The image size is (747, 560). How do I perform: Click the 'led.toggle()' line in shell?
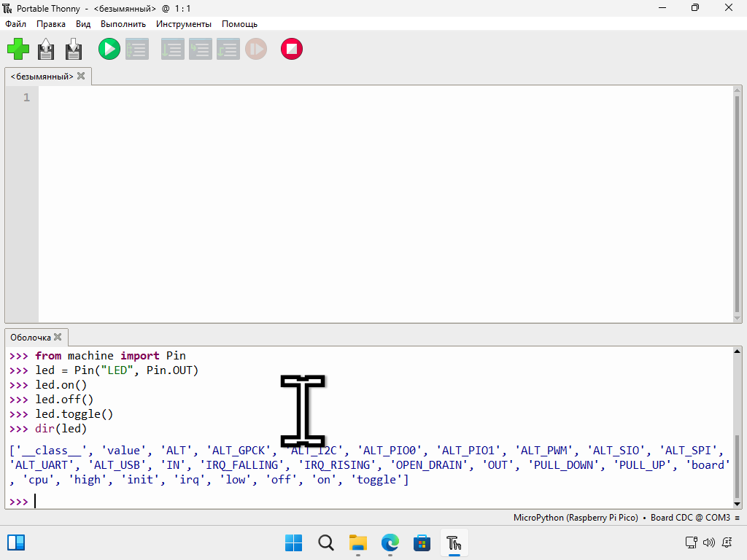74,414
